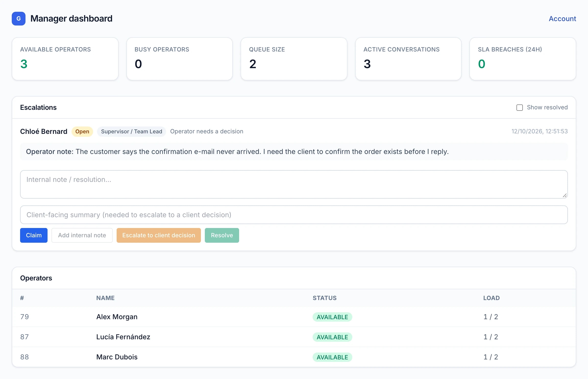
Task: Click AVAILABLE badge in Lucía Fernández's row
Action: coord(332,337)
